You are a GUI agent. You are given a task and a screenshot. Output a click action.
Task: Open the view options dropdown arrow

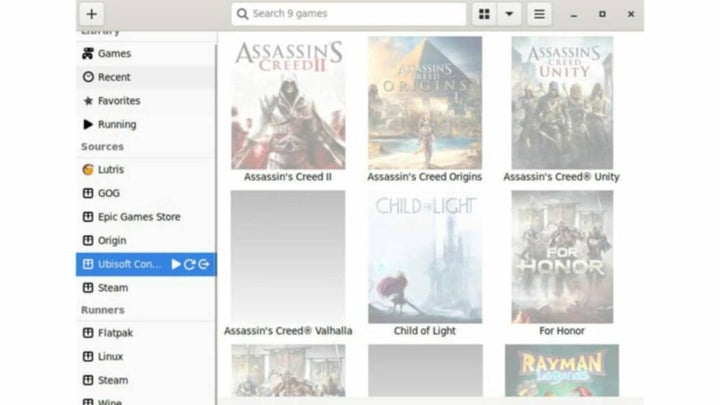coord(509,14)
